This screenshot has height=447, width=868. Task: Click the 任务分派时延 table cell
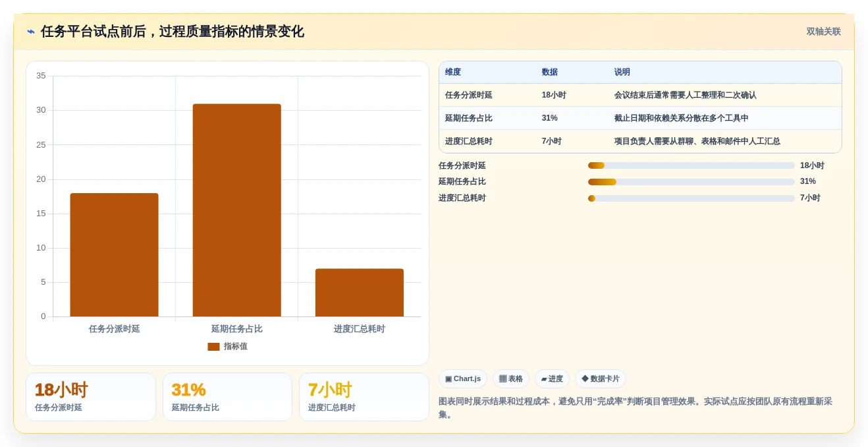pos(469,96)
